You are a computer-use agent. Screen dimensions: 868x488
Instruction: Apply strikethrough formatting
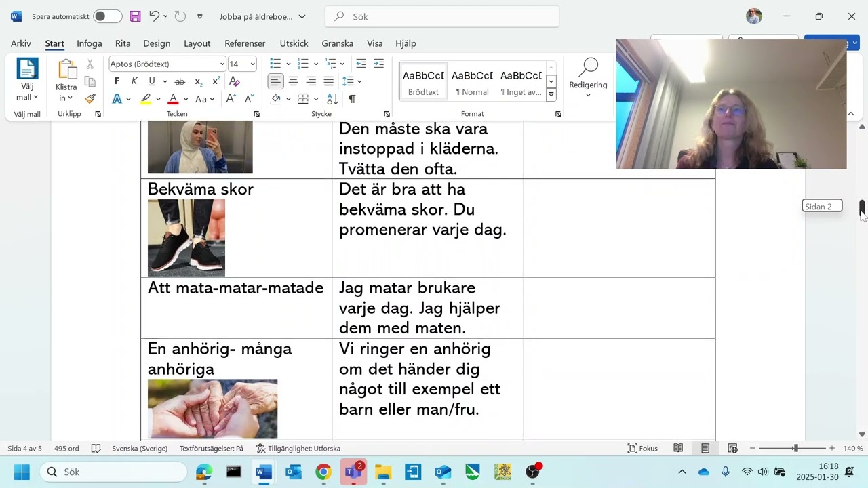coord(180,81)
